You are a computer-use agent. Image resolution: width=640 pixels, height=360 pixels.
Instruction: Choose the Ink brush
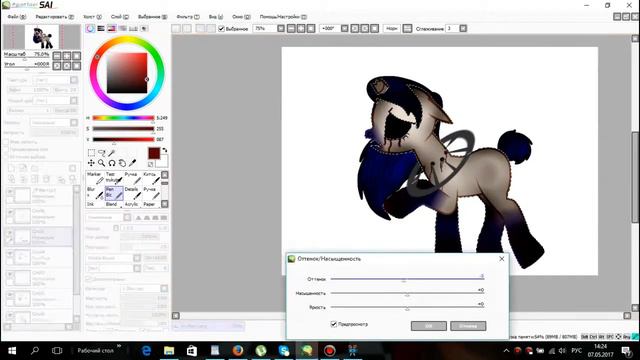point(95,204)
